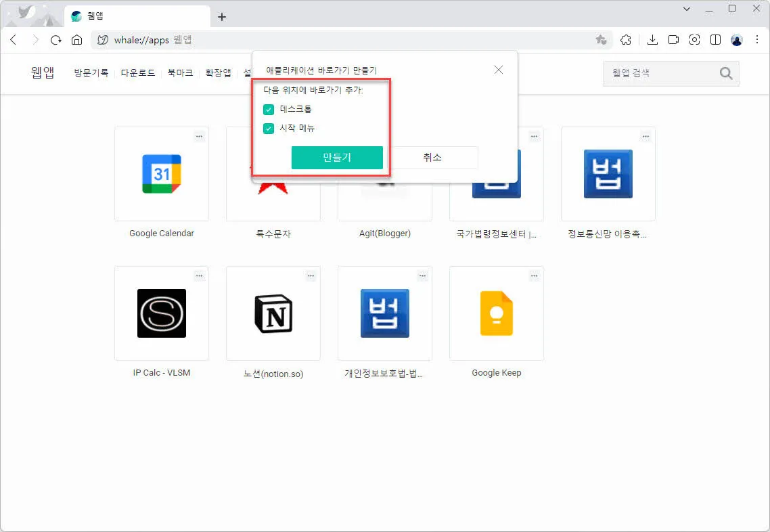Viewport: 770px width, 532px height.
Task: Select the 웹앱 browser tab
Action: click(x=137, y=16)
